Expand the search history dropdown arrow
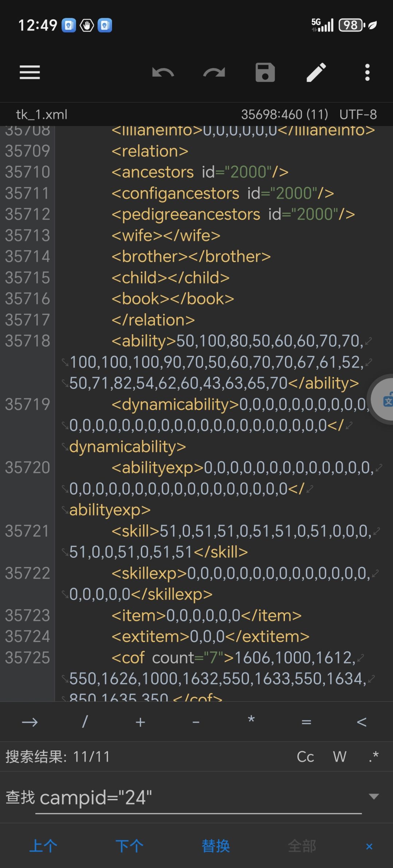 (x=374, y=797)
